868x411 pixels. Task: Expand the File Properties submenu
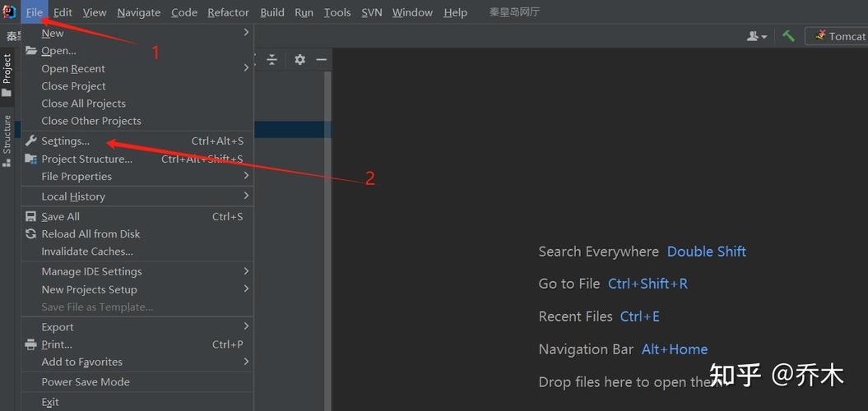tap(137, 177)
